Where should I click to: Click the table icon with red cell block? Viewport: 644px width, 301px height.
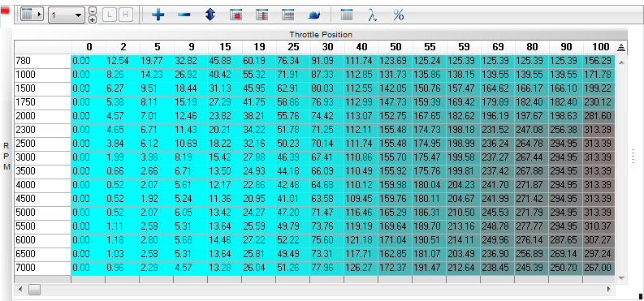pos(236,15)
